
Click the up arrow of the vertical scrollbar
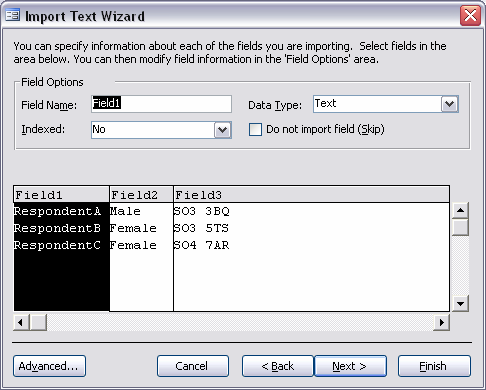tap(460, 210)
